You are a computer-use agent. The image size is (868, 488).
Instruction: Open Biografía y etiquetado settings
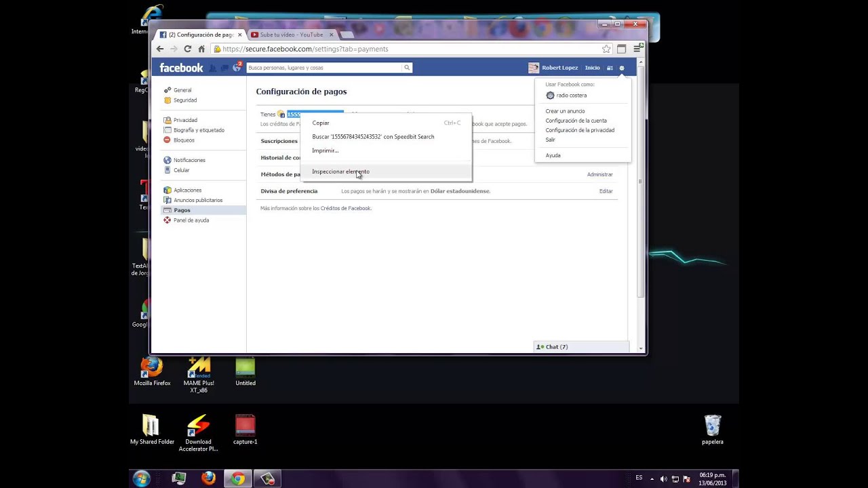coord(199,130)
